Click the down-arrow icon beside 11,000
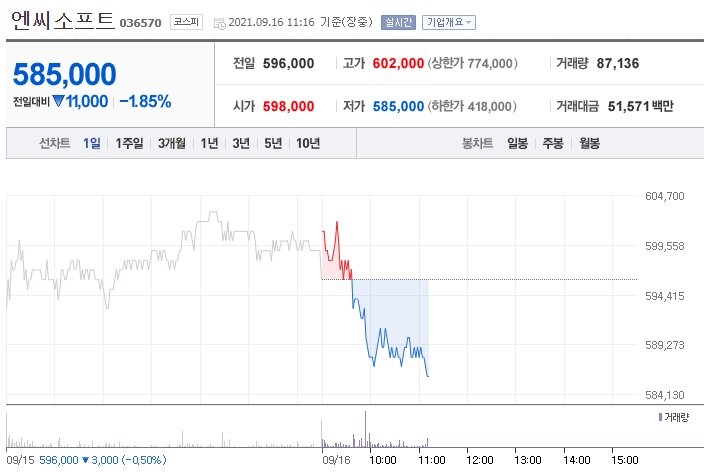 [58, 101]
